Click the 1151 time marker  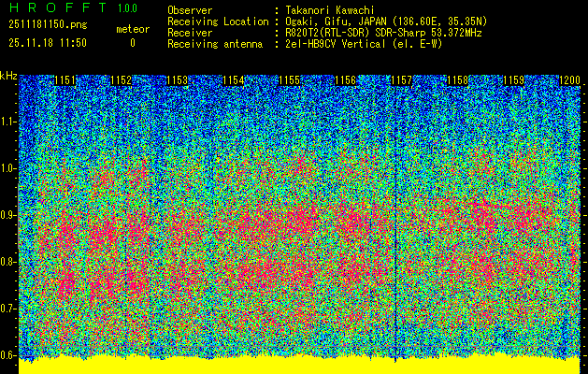coord(65,81)
